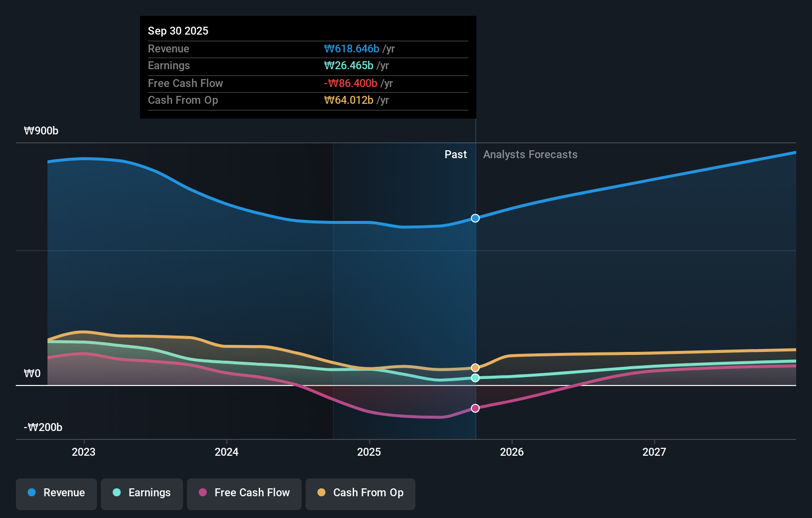Viewport: 812px width, 518px height.
Task: Click the ₩900b axis label
Action: [41, 130]
